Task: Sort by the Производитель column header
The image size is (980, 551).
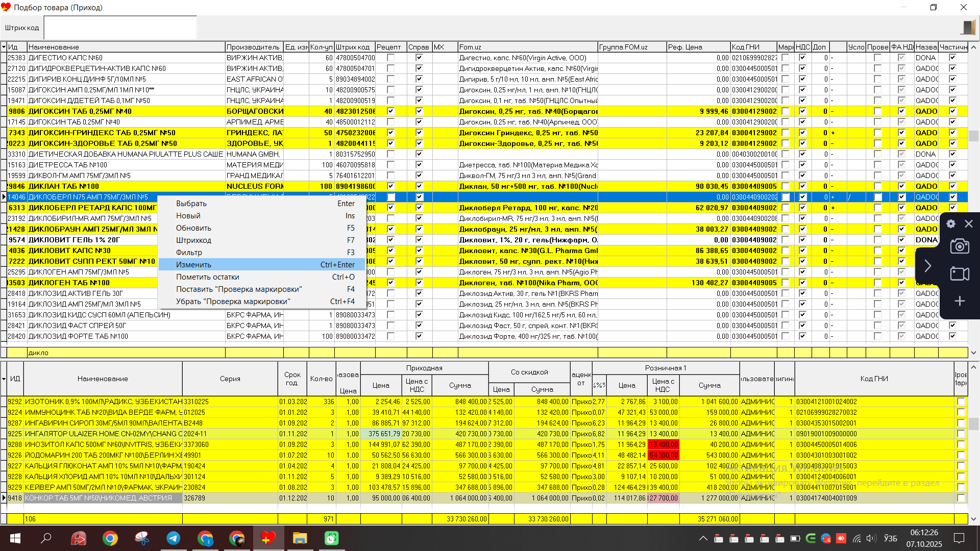Action: tap(253, 47)
